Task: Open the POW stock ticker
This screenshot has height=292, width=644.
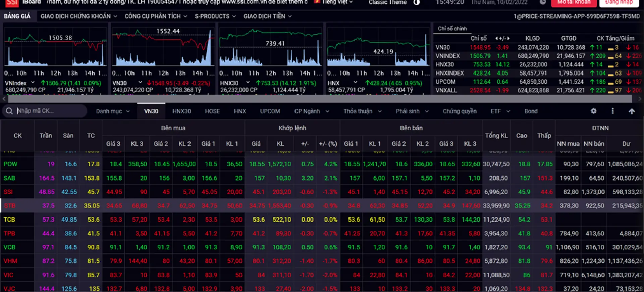Action: point(10,164)
